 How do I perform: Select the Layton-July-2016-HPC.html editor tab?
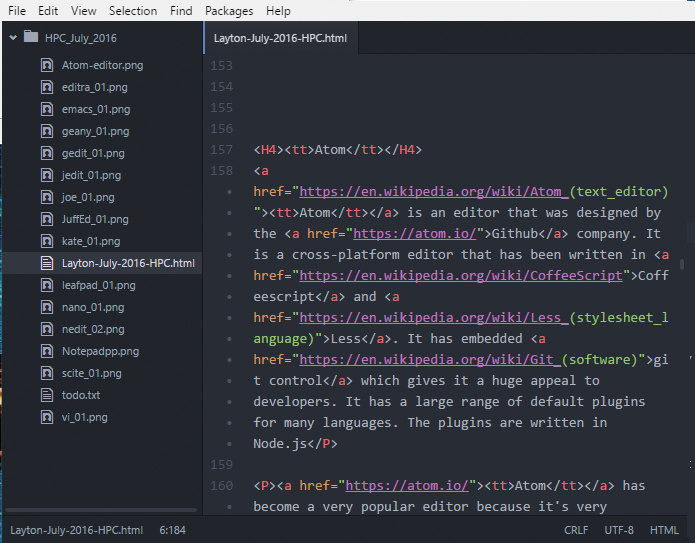(281, 38)
